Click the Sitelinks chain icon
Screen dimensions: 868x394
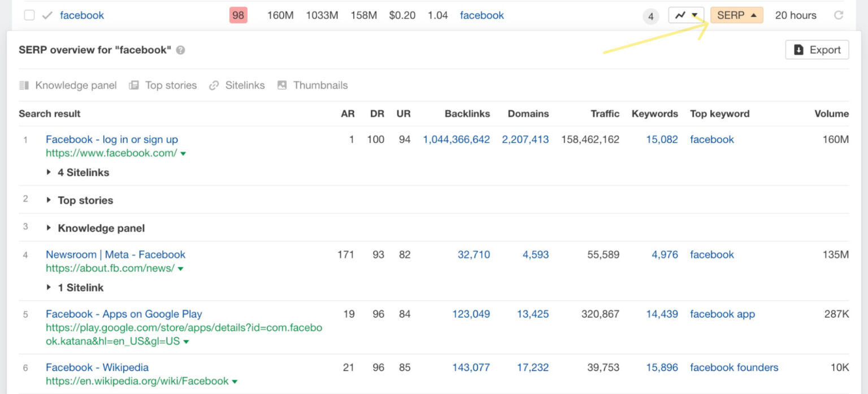[x=214, y=85]
